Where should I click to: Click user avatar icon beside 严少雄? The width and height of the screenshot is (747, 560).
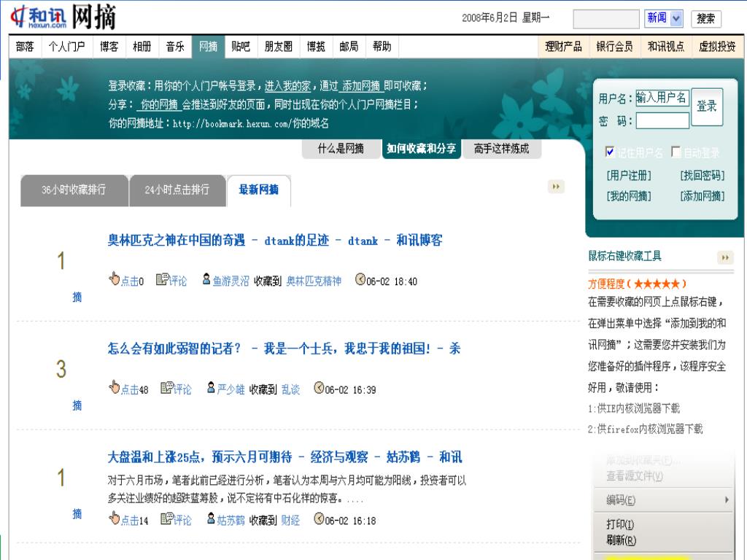click(211, 388)
